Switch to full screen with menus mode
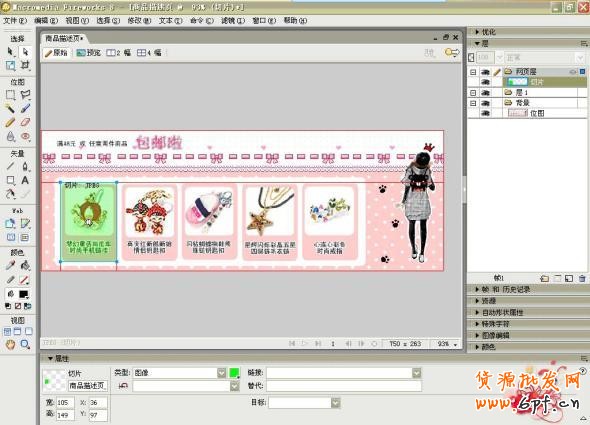The width and height of the screenshot is (590, 425). coord(17,331)
